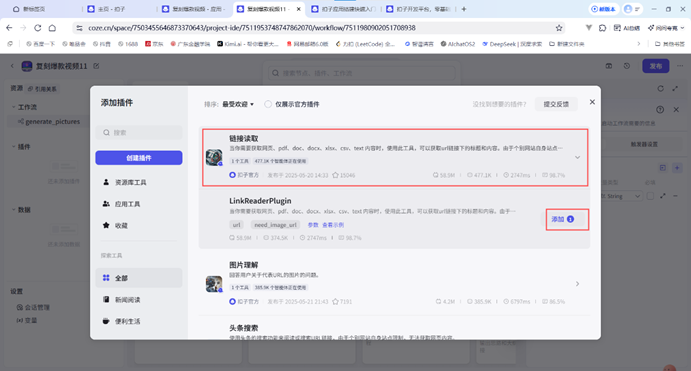Image resolution: width=691 pixels, height=371 pixels.
Task: Click the 触发器设置 tab in right panel
Action: [644, 144]
